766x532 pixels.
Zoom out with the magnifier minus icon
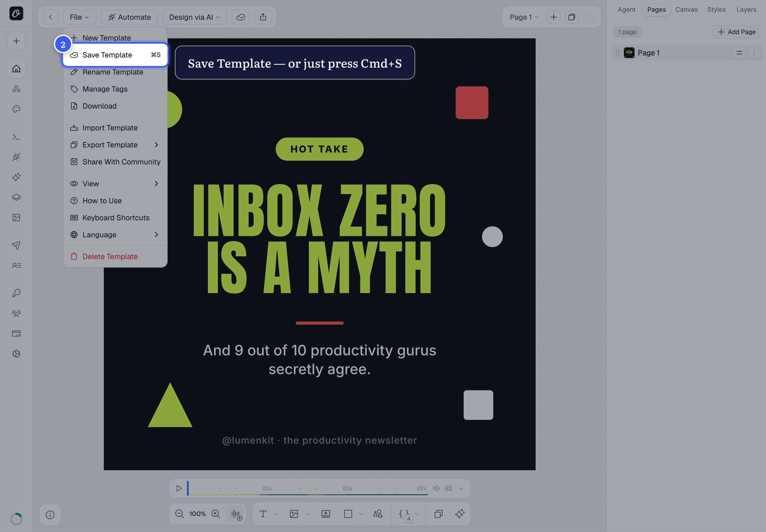pyautogui.click(x=180, y=514)
